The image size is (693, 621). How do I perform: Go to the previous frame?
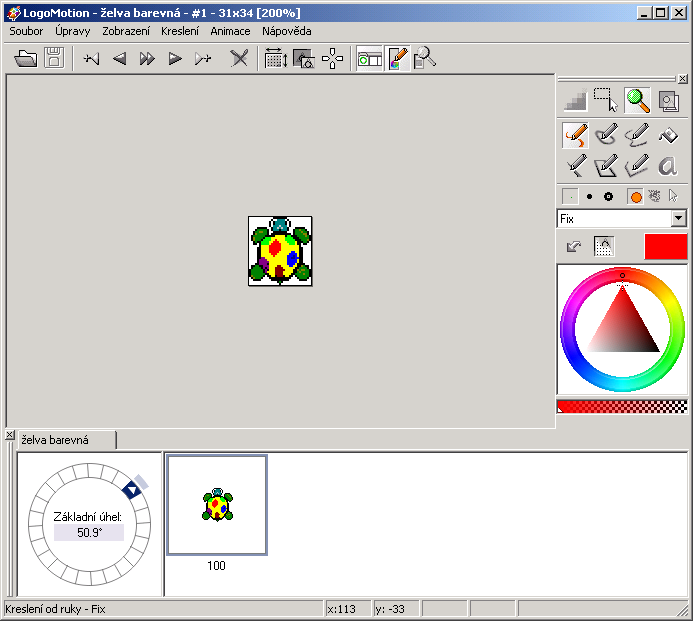coord(119,59)
